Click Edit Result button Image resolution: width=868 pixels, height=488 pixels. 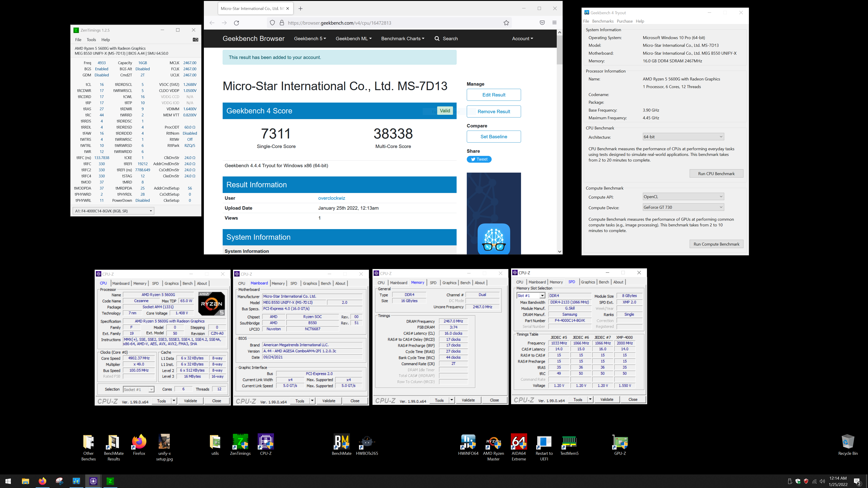coord(494,95)
